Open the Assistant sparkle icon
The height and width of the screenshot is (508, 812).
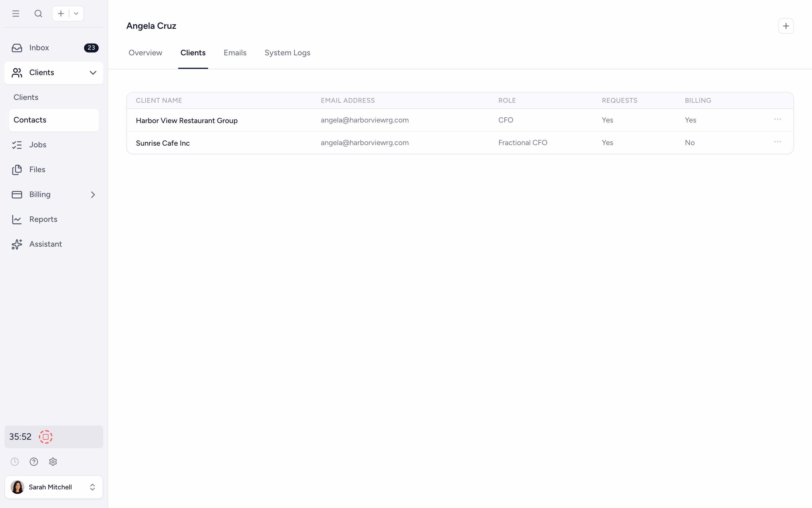[x=17, y=244]
